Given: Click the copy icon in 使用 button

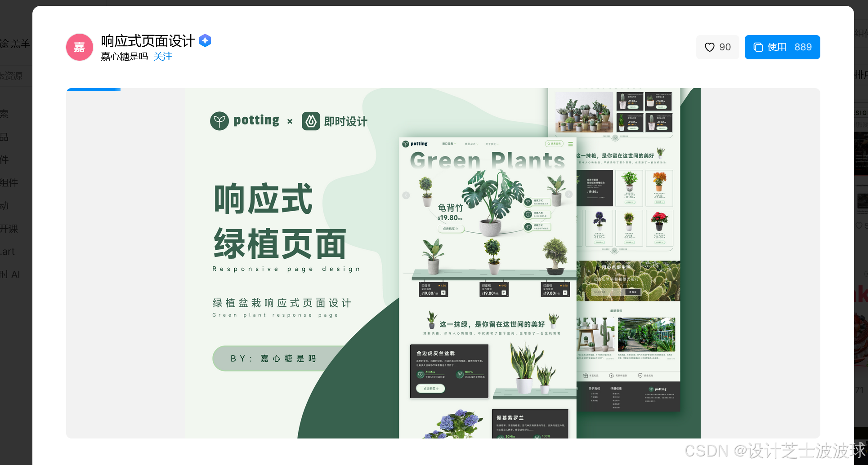Looking at the screenshot, I should tap(758, 47).
